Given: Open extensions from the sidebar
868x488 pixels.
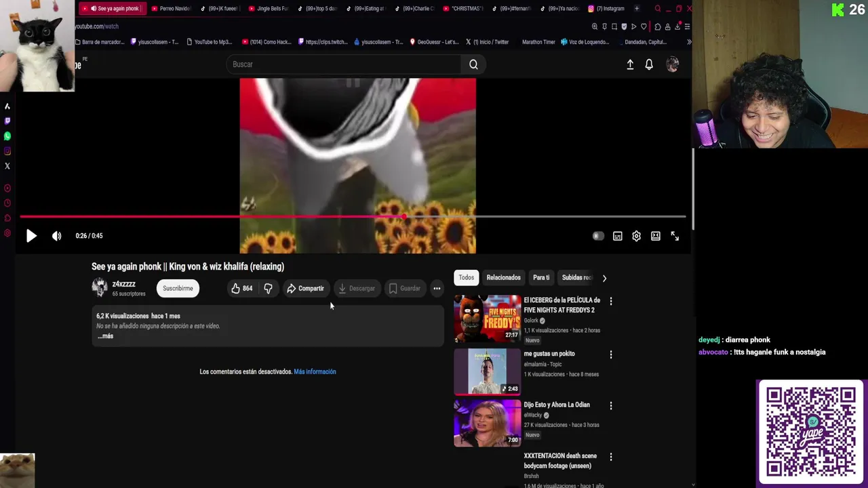Looking at the screenshot, I should tap(7, 218).
